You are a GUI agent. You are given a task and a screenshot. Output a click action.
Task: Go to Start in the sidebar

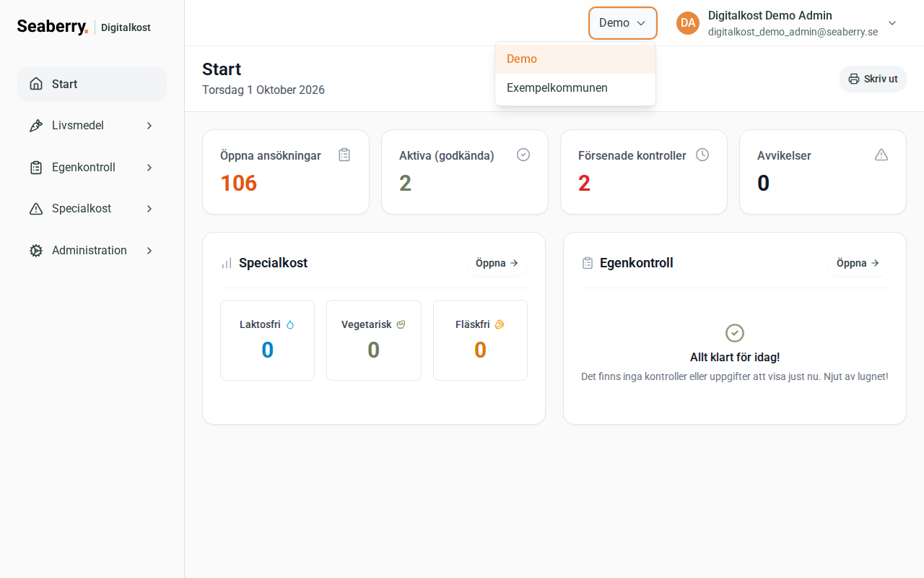[x=92, y=84]
